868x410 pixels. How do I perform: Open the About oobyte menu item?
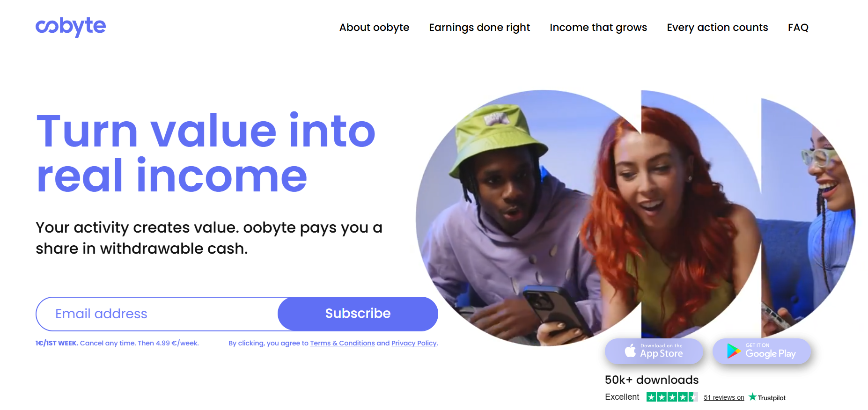point(374,28)
